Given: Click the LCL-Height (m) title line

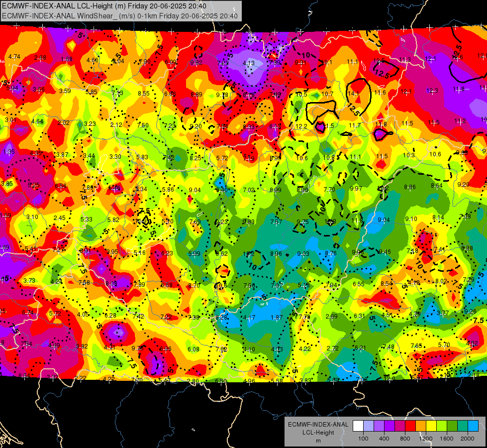Looking at the screenshot, I should coord(104,6).
